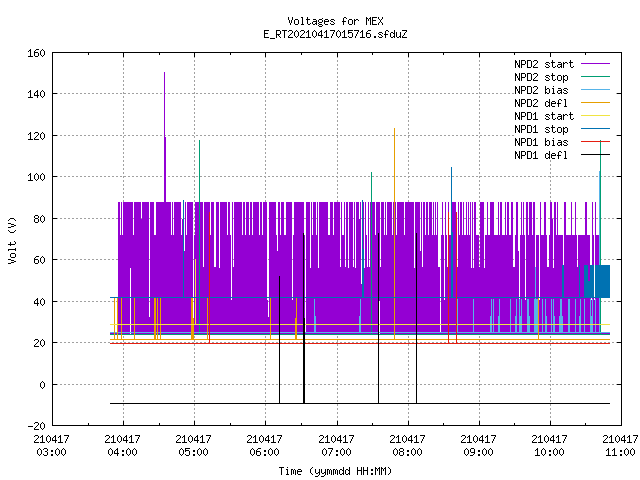Click the 'NPD1 bias' legend label
Screen dimensions: 640x480
[541, 142]
